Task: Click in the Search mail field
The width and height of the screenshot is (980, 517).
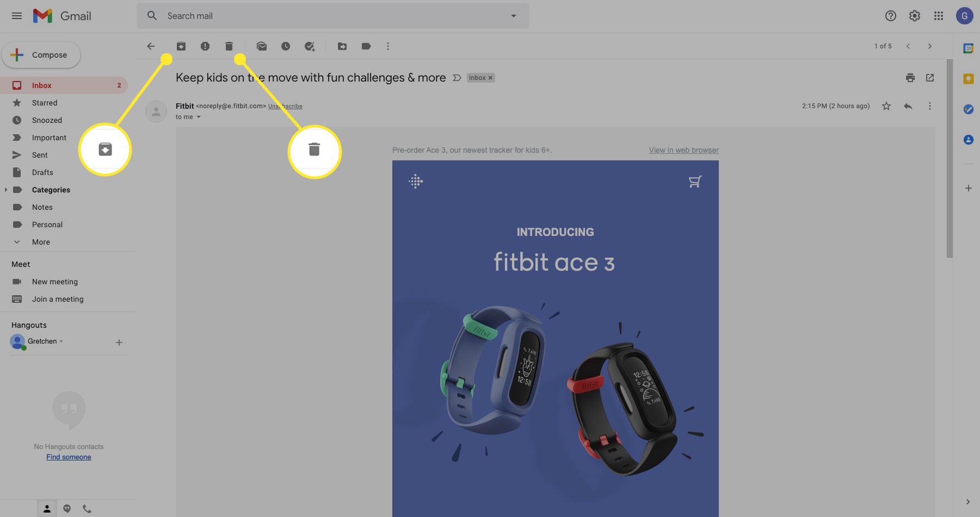Action: pyautogui.click(x=332, y=16)
